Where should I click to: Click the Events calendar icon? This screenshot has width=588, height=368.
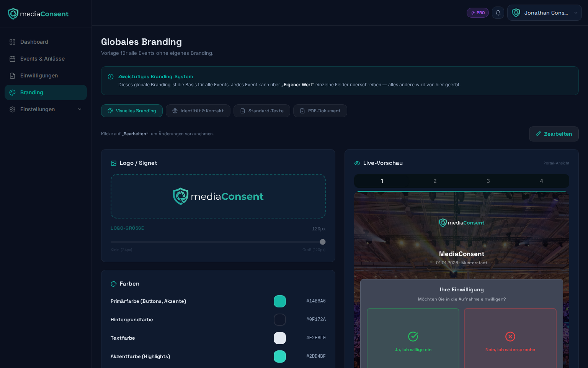coord(13,59)
